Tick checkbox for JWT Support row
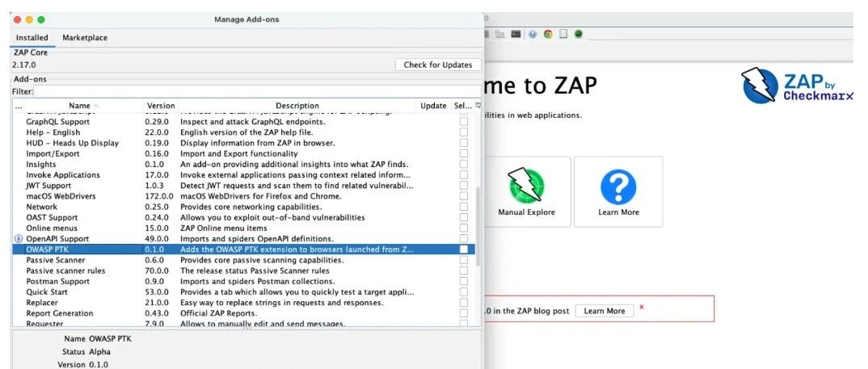 pos(463,186)
